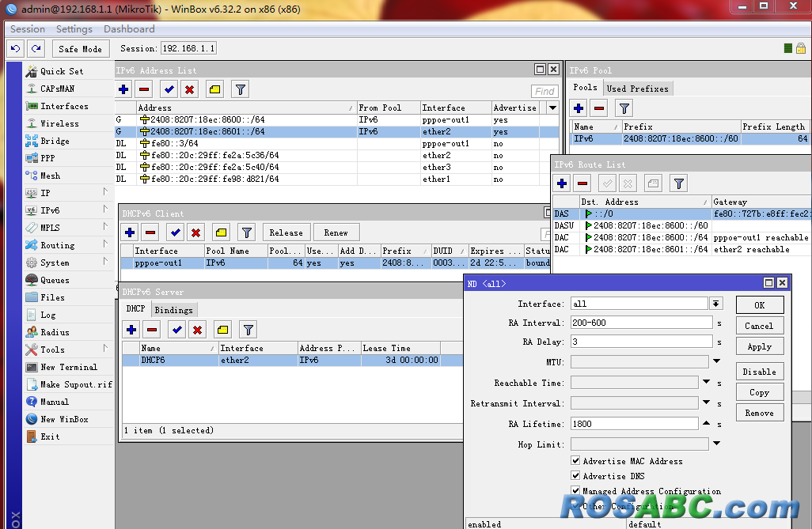Open the Log sidebar item
Screen dimensions: 812x529
[x=47, y=316]
